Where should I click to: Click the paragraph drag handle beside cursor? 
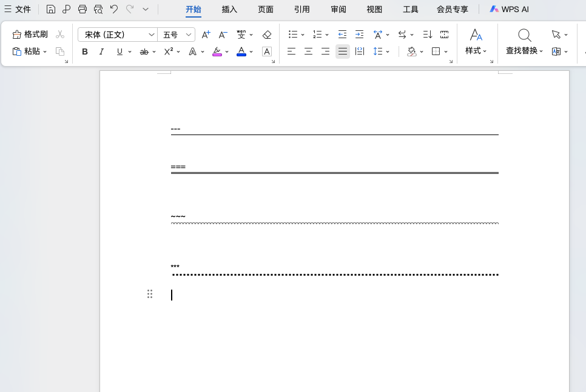pyautogui.click(x=150, y=294)
